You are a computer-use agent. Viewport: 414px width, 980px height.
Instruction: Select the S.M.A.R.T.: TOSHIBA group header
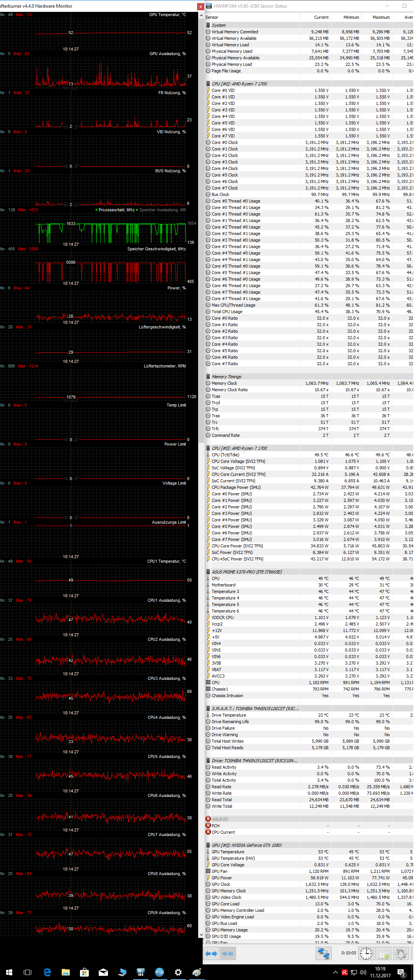point(309,709)
